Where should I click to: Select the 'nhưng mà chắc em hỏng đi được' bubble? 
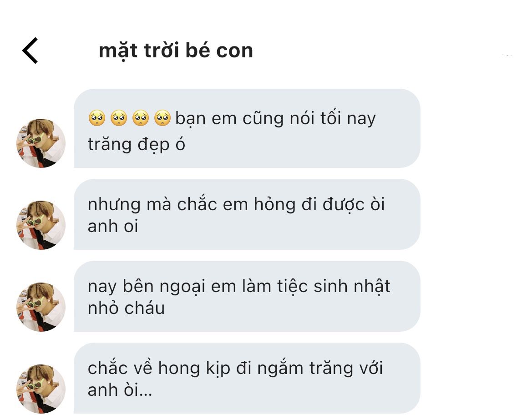[247, 214]
